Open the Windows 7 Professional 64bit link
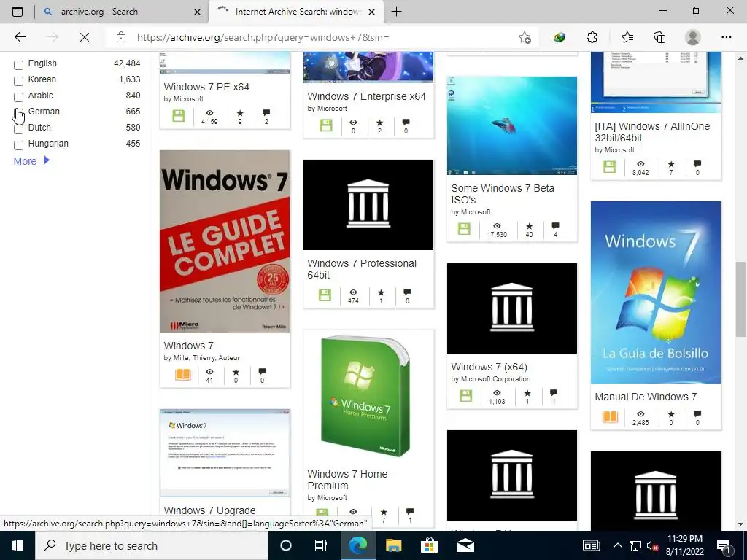The width and height of the screenshot is (747, 560). tap(362, 269)
